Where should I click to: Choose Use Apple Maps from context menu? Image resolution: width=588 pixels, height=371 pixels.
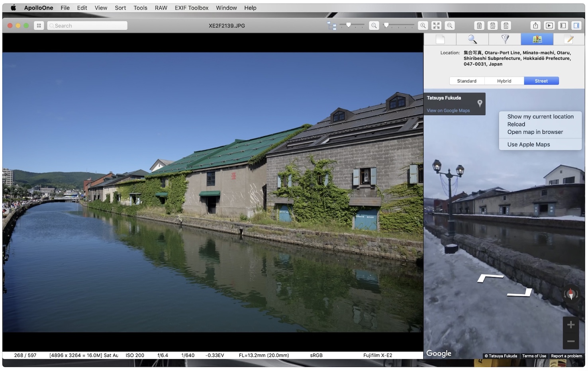[x=528, y=144]
